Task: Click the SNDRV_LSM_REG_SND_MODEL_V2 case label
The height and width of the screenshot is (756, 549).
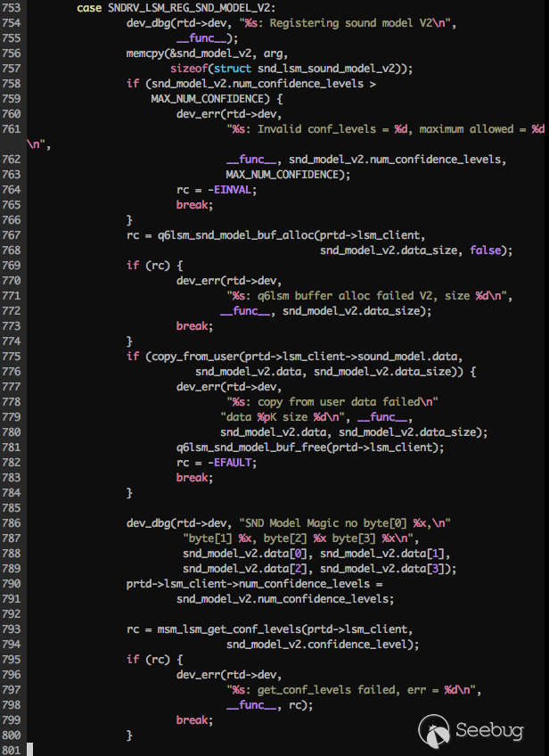Action: point(176,8)
